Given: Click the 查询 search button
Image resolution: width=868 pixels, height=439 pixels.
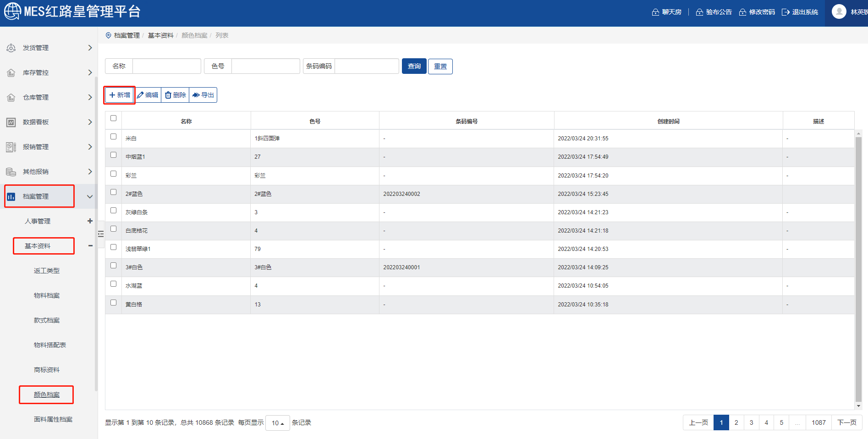Looking at the screenshot, I should click(x=414, y=66).
